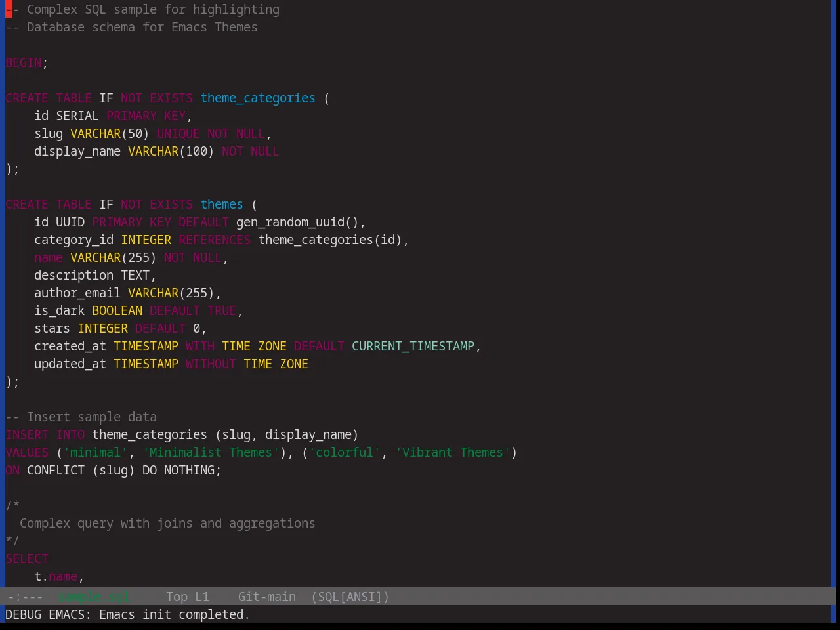This screenshot has width=840, height=630.
Task: Click the WITHOUT keyword
Action: pyautogui.click(x=211, y=364)
